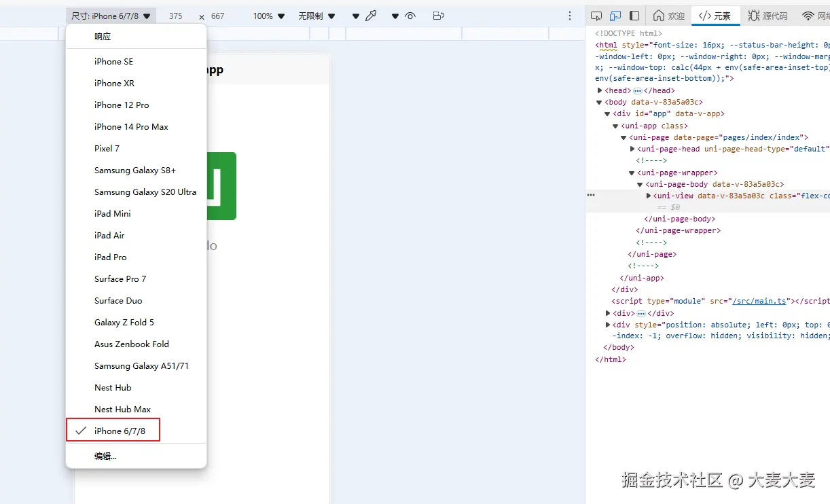Pick Galaxy Z Fold 5 from the menu
Image resolution: width=830 pixels, height=504 pixels.
[x=136, y=322]
